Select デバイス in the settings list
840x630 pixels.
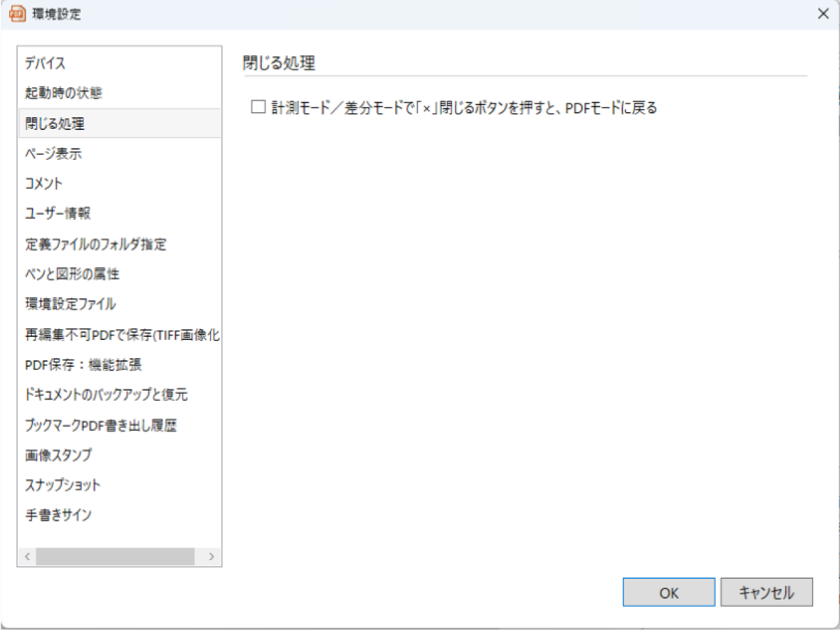coord(45,63)
